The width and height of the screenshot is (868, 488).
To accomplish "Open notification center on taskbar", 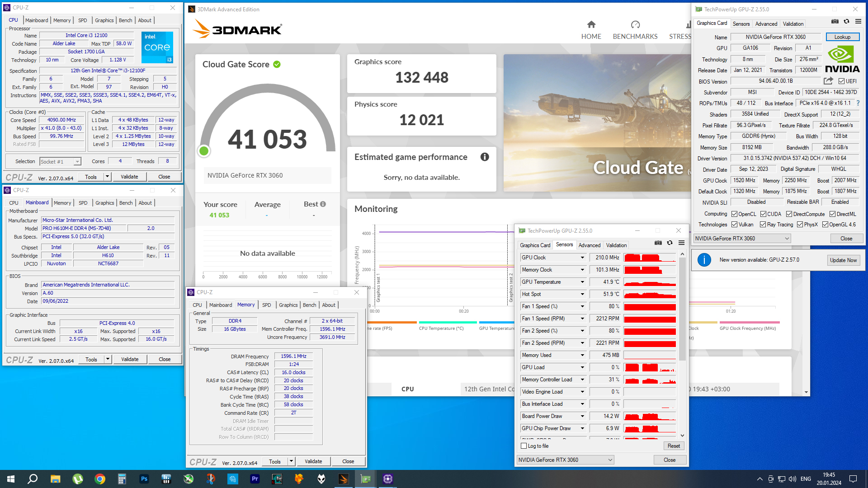I will pyautogui.click(x=853, y=479).
